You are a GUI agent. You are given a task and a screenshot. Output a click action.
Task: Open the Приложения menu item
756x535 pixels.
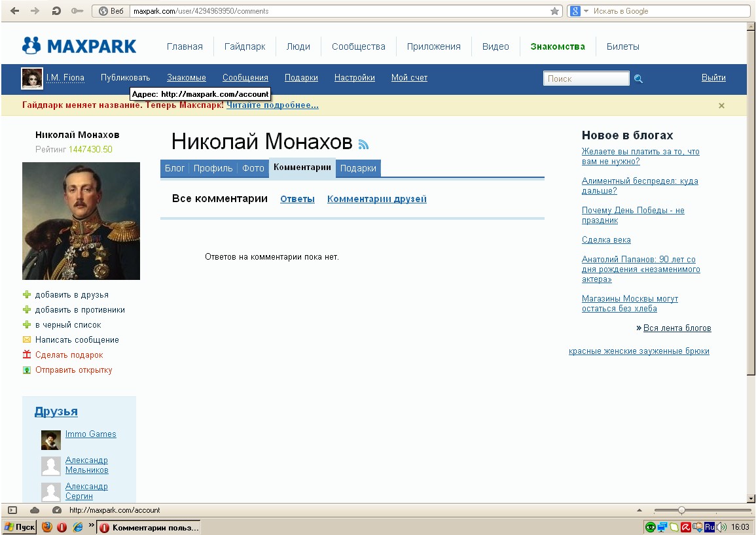coord(433,46)
